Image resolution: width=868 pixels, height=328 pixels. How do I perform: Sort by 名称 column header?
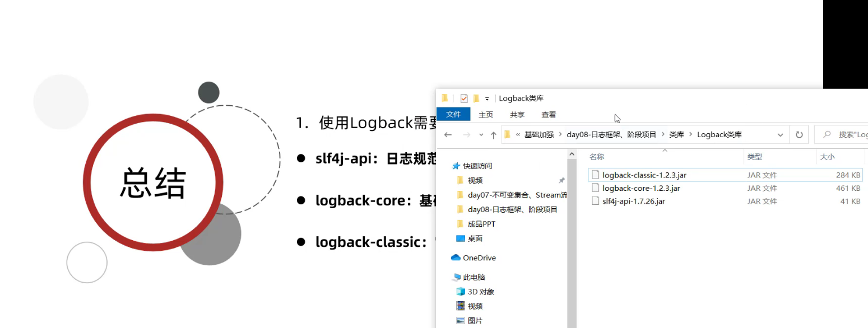(597, 157)
